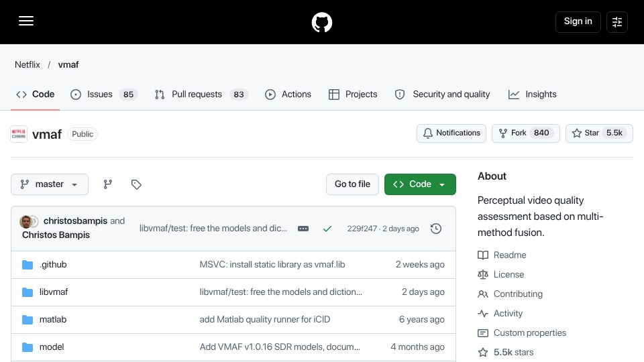Open commit 'MSVC: install static library as vmaf.lib'
644x362 pixels.
click(272, 265)
